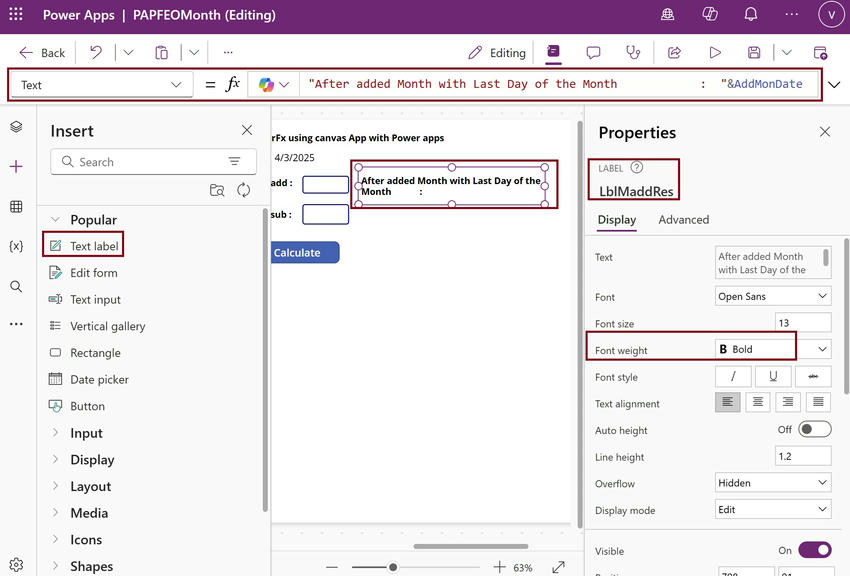Refresh the insert components list
The height and width of the screenshot is (576, 850).
(244, 190)
